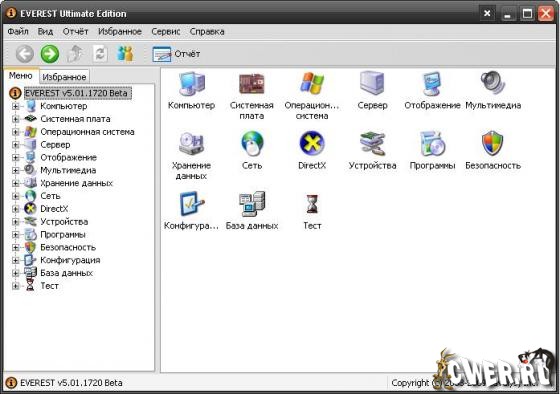This screenshot has height=394, width=560.
Task: Click the Отчёт report toolbar button
Action: pos(176,54)
